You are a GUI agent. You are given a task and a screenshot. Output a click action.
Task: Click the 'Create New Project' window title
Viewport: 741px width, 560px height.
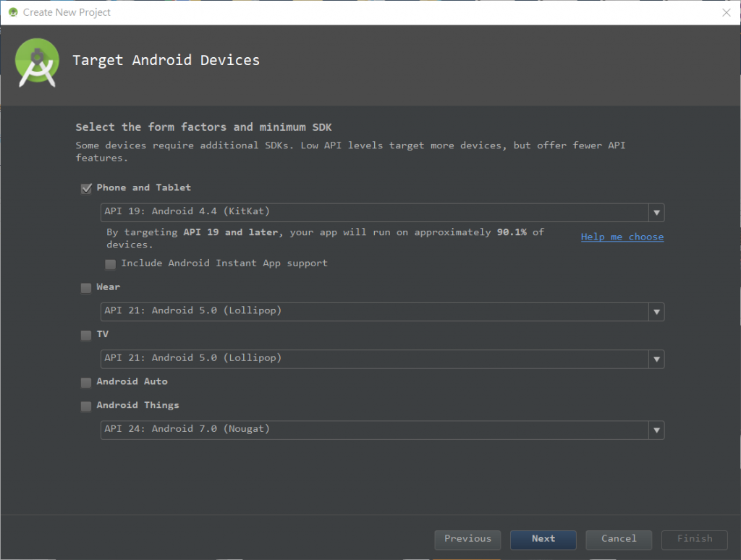[x=67, y=12]
